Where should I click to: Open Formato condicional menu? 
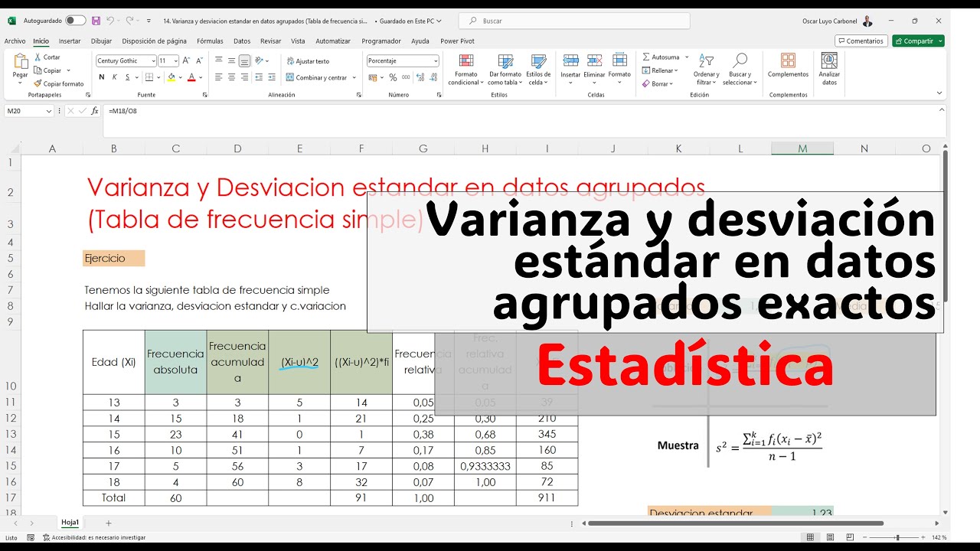click(465, 69)
